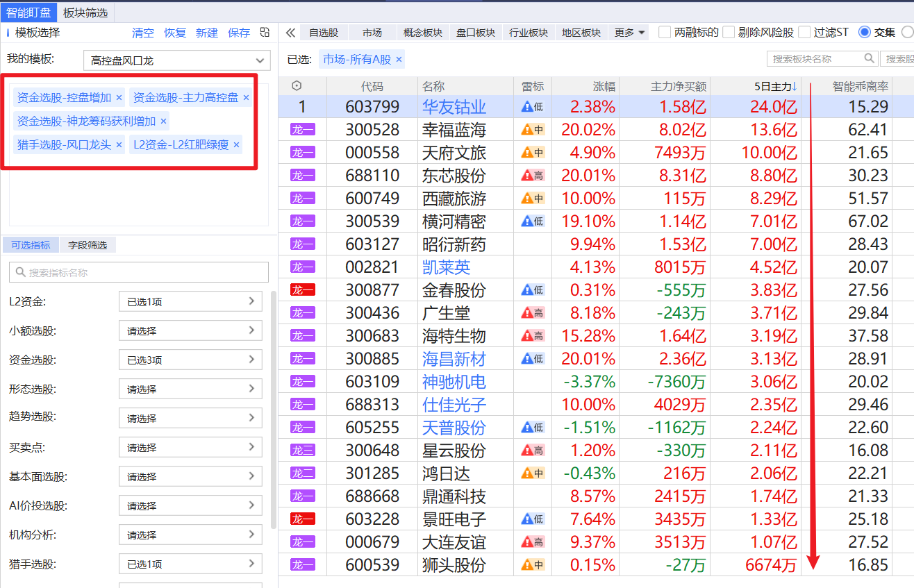Viewport: 914px width, 588px height.
Task: Expand the AI价投选股 selector
Action: [x=190, y=506]
